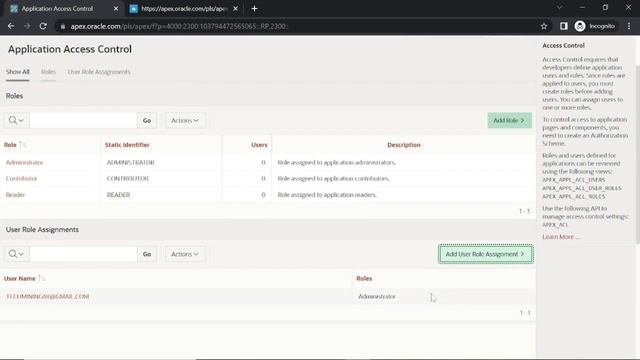Sort by the Role column header
This screenshot has height=360, width=640.
point(10,145)
